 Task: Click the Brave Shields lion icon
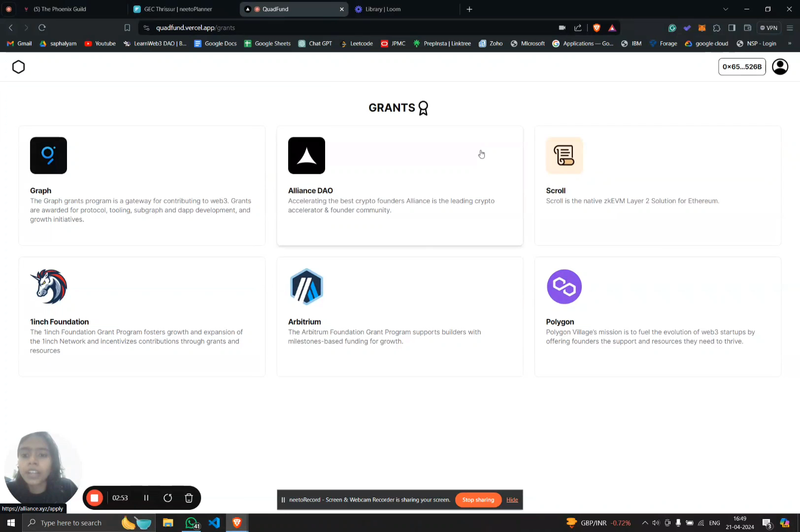coord(597,28)
